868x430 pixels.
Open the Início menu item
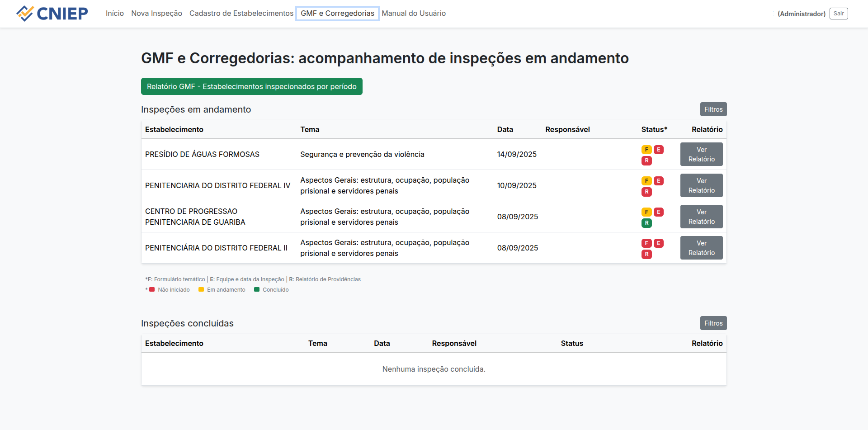[x=115, y=14]
